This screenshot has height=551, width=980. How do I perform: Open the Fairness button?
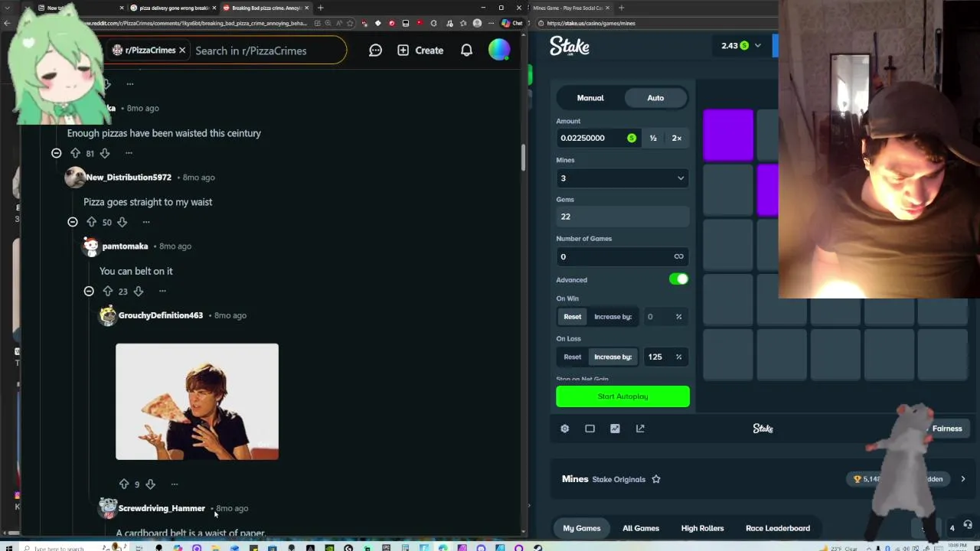(947, 429)
